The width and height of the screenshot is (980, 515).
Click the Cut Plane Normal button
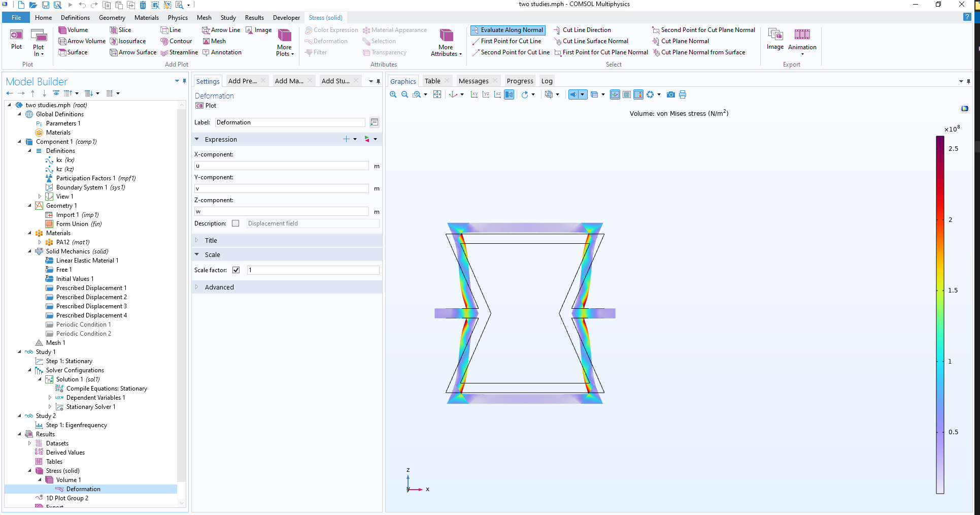click(684, 41)
